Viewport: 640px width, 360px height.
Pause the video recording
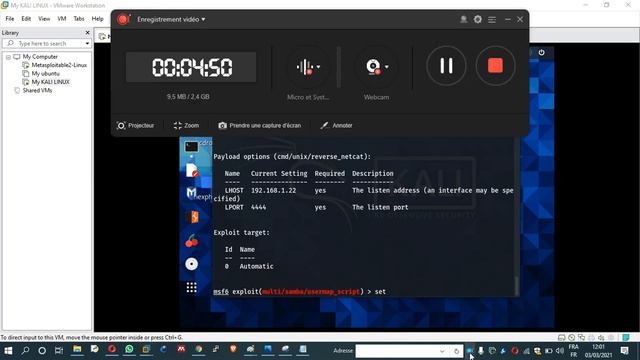click(446, 66)
